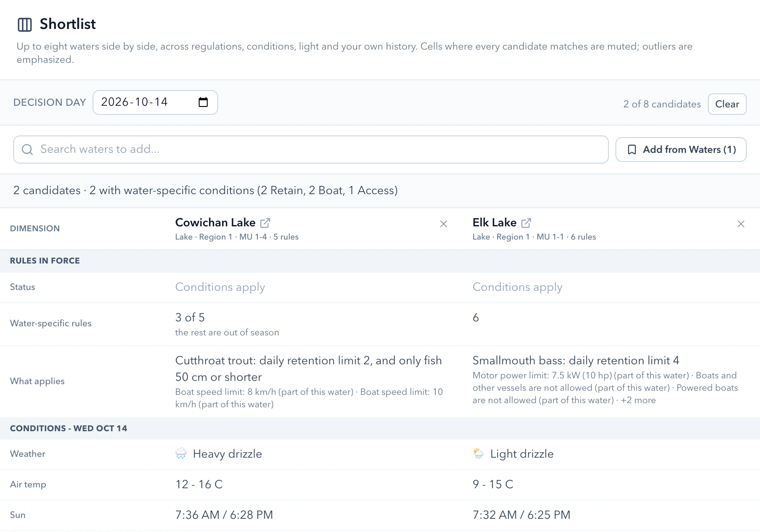Remove Elk Lake from the shortlist
The width and height of the screenshot is (760, 532).
click(x=741, y=224)
